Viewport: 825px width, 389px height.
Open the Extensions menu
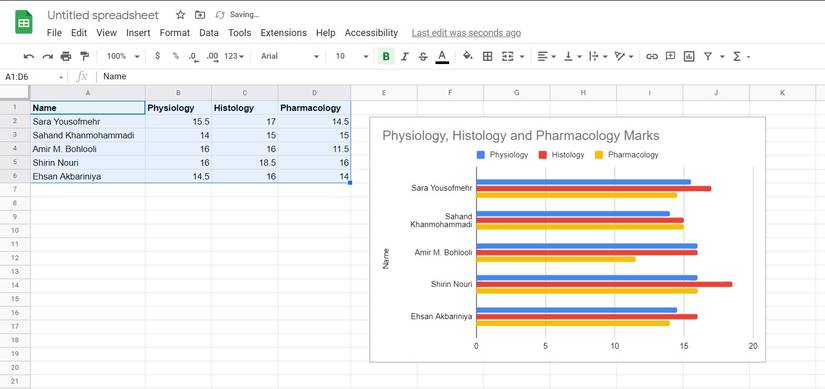tap(284, 33)
